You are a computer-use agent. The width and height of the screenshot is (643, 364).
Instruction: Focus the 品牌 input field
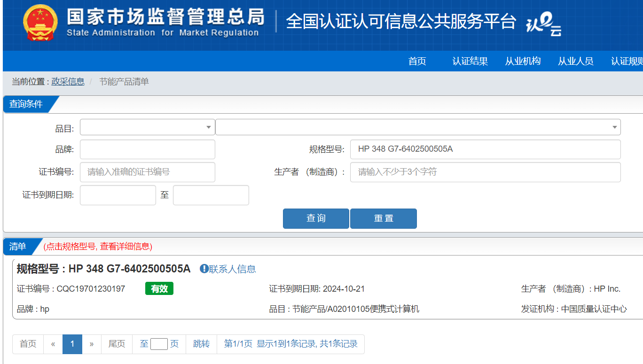coord(148,149)
